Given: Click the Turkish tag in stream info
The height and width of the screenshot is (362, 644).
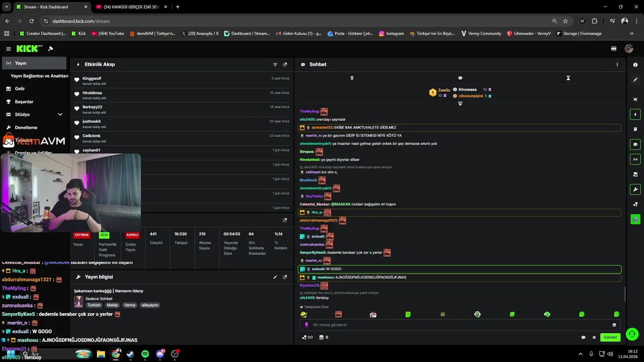Looking at the screenshot, I should [x=94, y=305].
